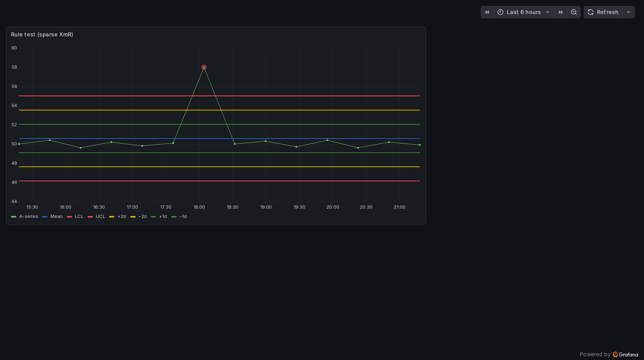Image resolution: width=644 pixels, height=360 pixels.
Task: Open the Last 6 hours time picker
Action: click(524, 12)
